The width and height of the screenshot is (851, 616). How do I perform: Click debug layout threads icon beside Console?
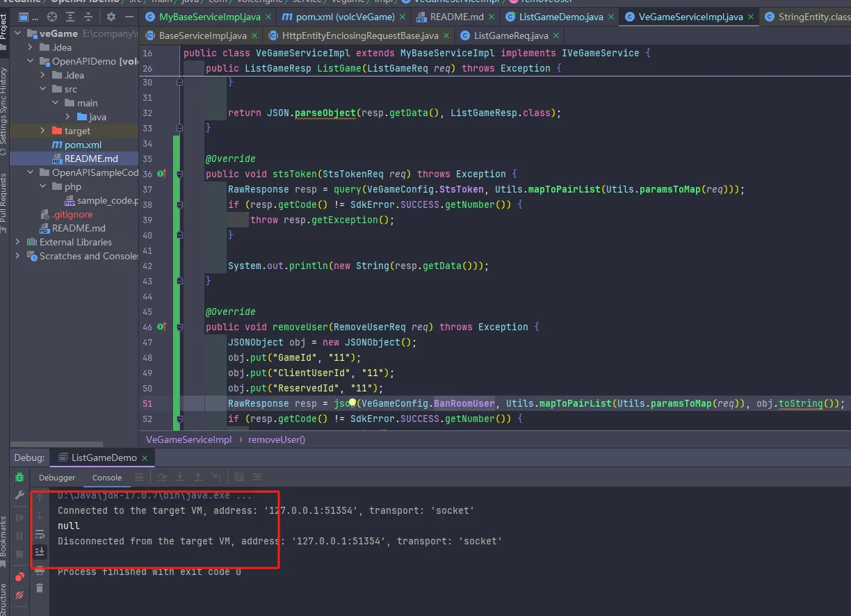tap(139, 478)
